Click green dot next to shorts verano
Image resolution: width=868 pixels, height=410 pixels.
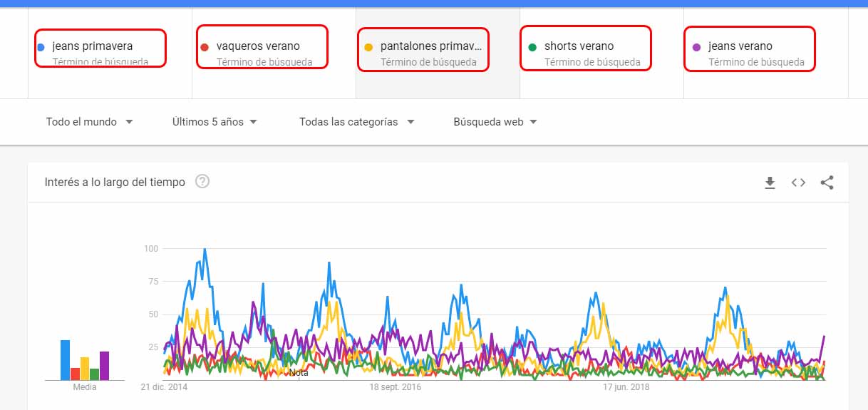tap(532, 47)
